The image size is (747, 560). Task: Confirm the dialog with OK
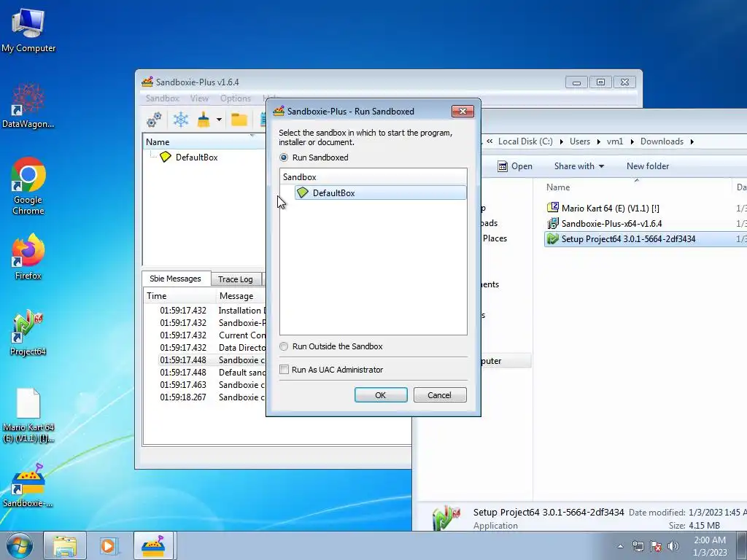381,394
